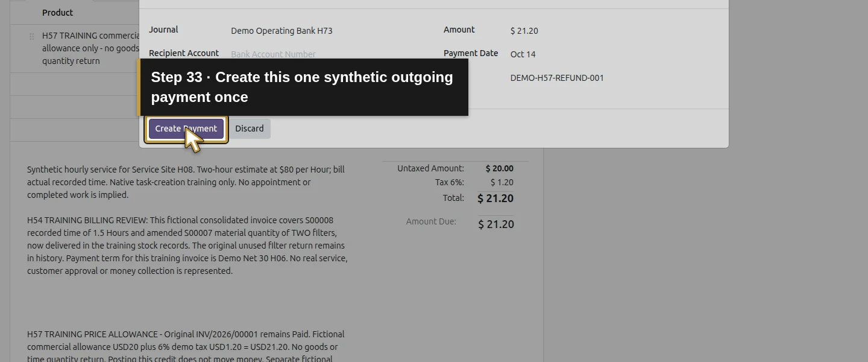Click the Create Payment button
Screen dimensions: 868x362
click(x=186, y=129)
